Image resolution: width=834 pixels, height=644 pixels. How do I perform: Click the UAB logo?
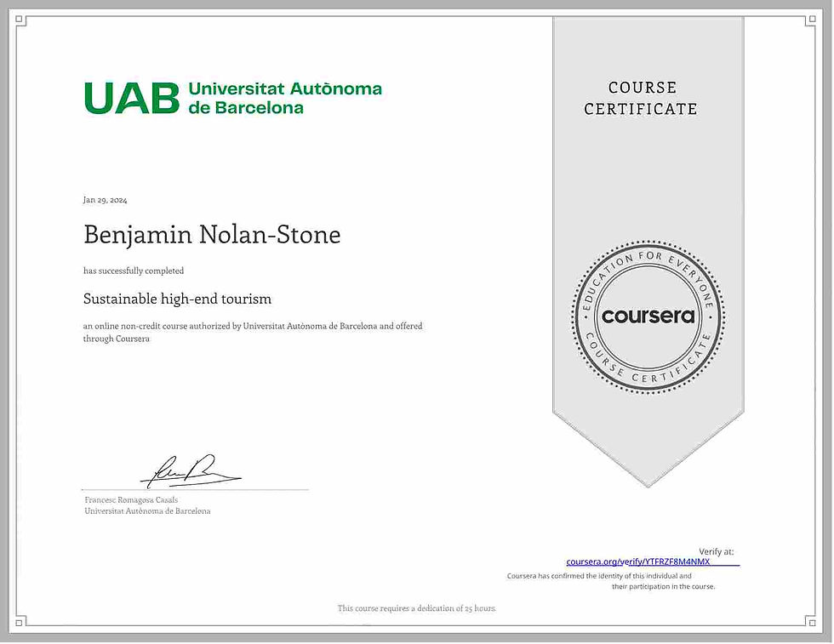tap(131, 99)
